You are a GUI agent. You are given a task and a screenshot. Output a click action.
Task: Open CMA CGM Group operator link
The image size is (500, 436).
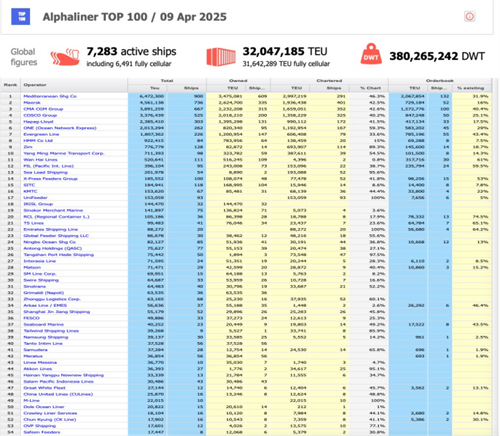(x=43, y=109)
